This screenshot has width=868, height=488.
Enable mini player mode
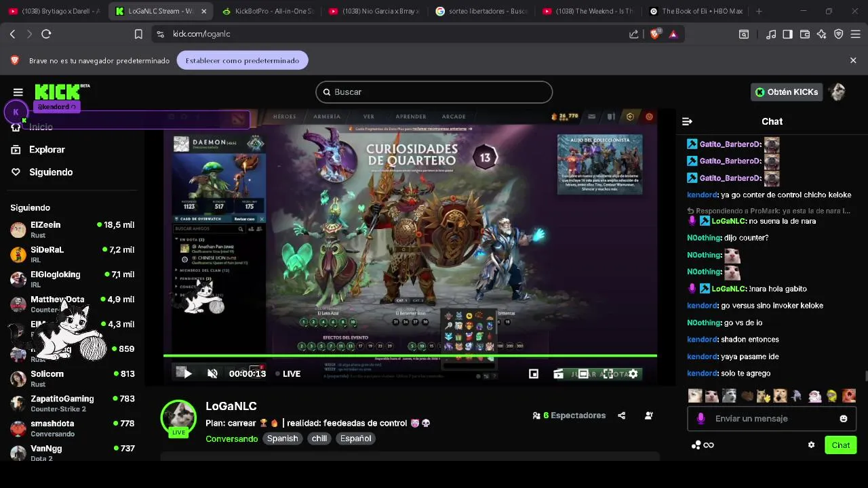(534, 373)
